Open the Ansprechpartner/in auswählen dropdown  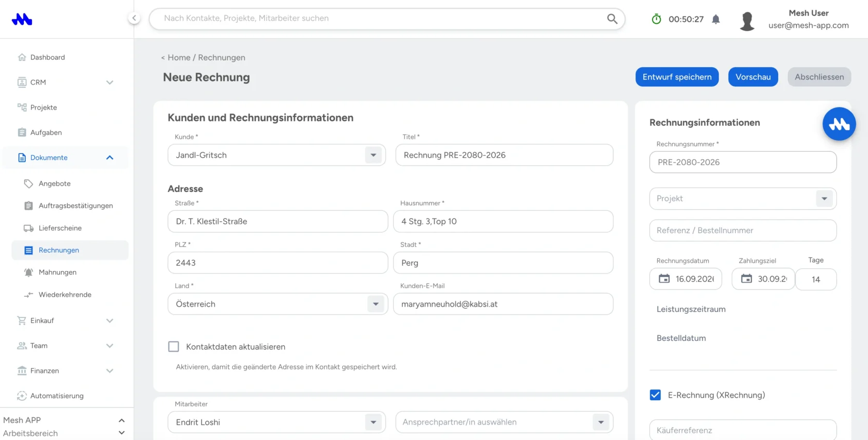pos(600,422)
